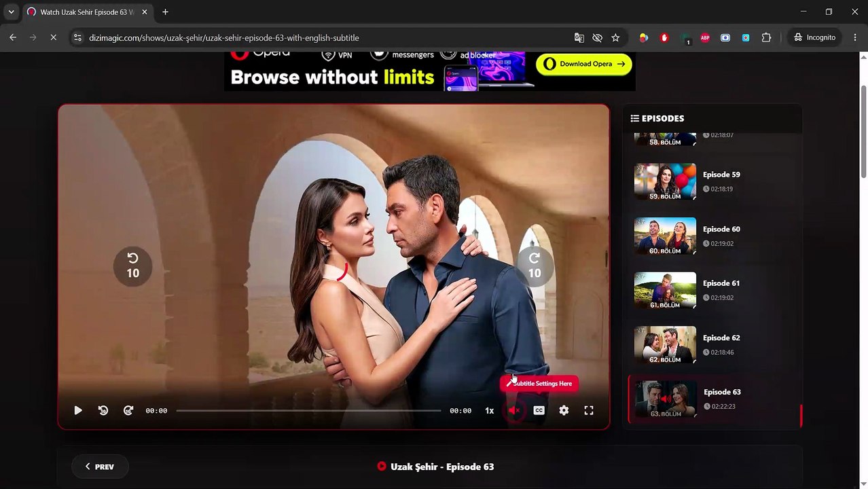Enter fullscreen mode in the player
This screenshot has height=489, width=868.
coord(589,410)
